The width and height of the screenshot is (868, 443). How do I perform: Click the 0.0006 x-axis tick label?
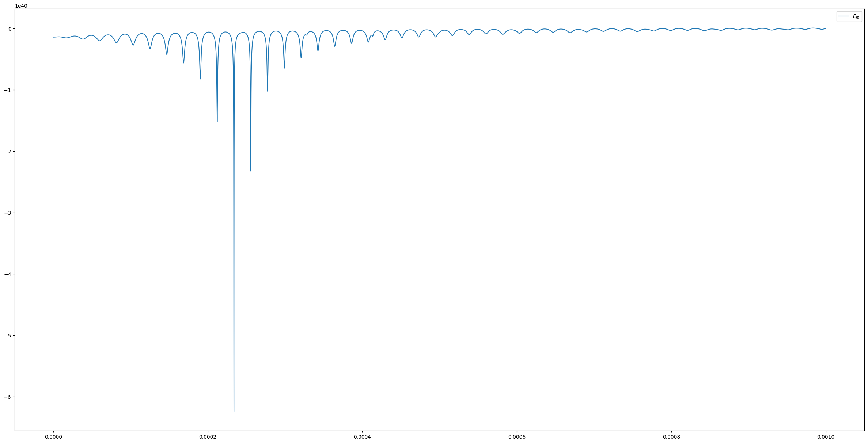pyautogui.click(x=517, y=436)
